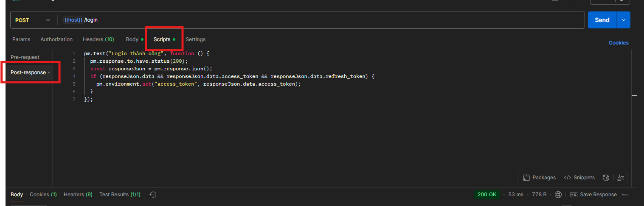Open code Snippets panel
Viewport: 644px width, 206px height.
pos(579,178)
